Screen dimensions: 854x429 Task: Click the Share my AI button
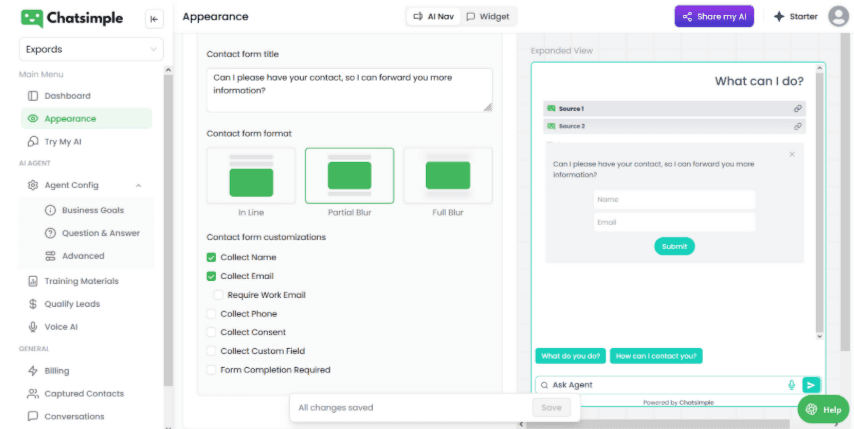tap(714, 16)
